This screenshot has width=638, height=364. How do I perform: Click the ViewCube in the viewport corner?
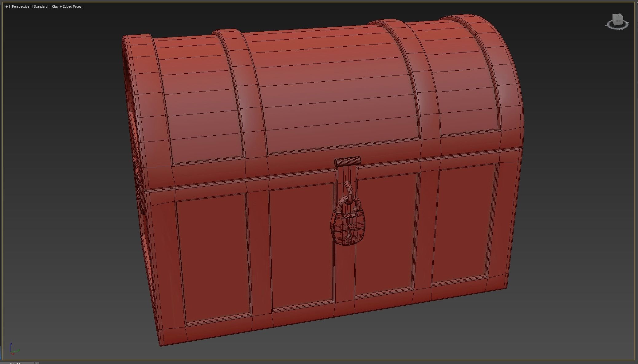tap(618, 19)
